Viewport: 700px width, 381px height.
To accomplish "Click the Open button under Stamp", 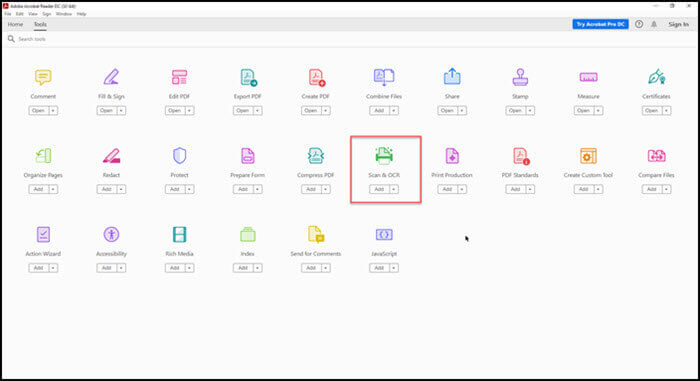I will point(516,110).
